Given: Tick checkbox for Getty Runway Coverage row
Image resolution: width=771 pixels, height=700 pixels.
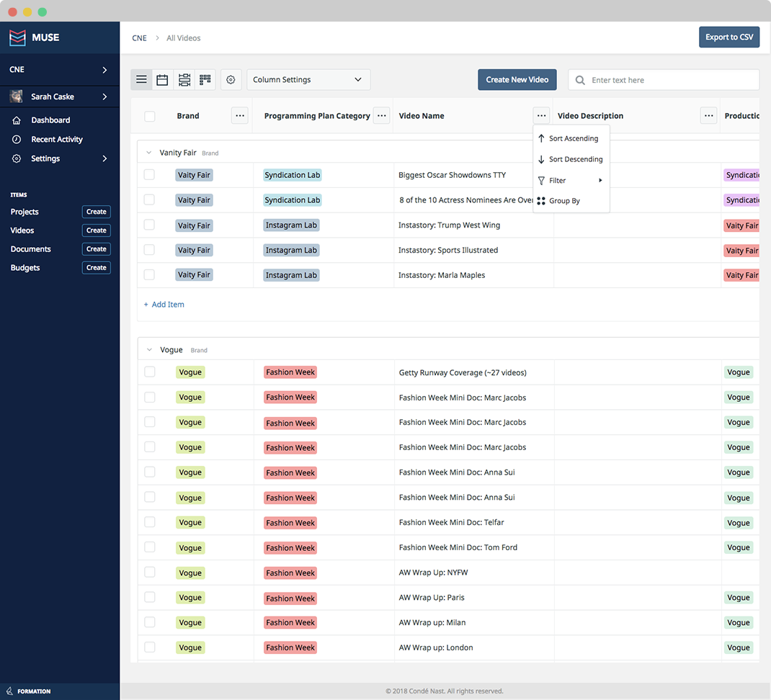Looking at the screenshot, I should [x=149, y=372].
